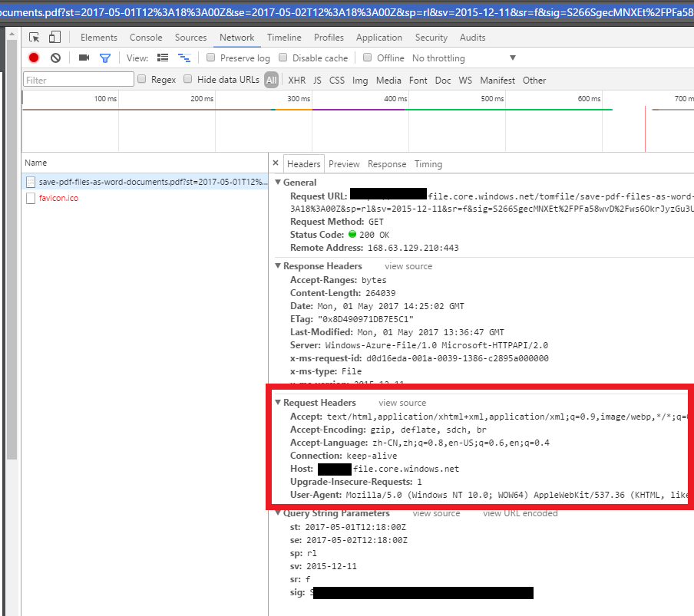This screenshot has width=694, height=616.
Task: Select the favicon.ico request row
Action: (x=58, y=197)
